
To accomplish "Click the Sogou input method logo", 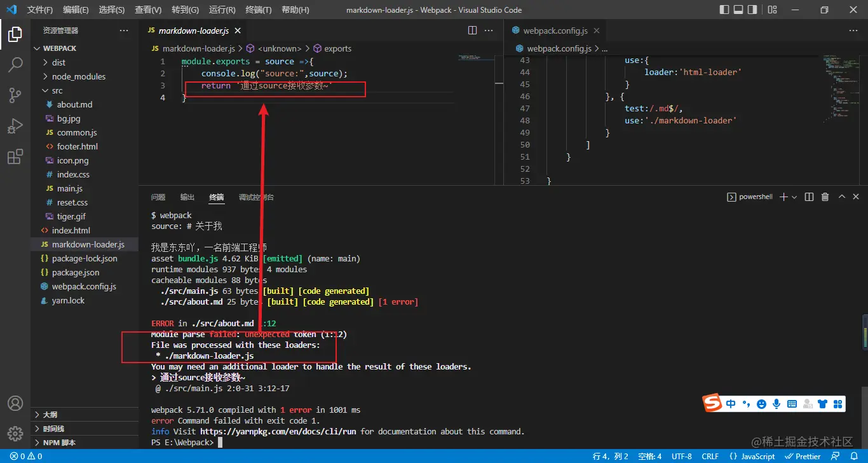I will 714,403.
